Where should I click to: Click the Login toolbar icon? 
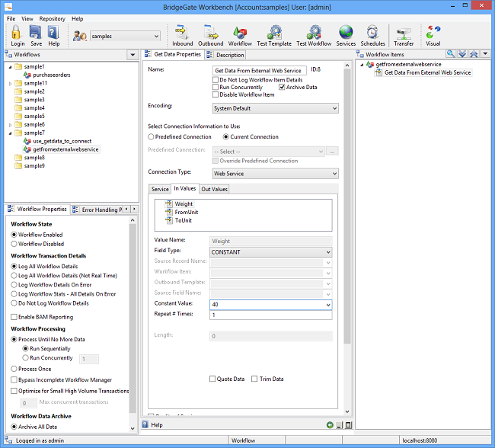17,34
